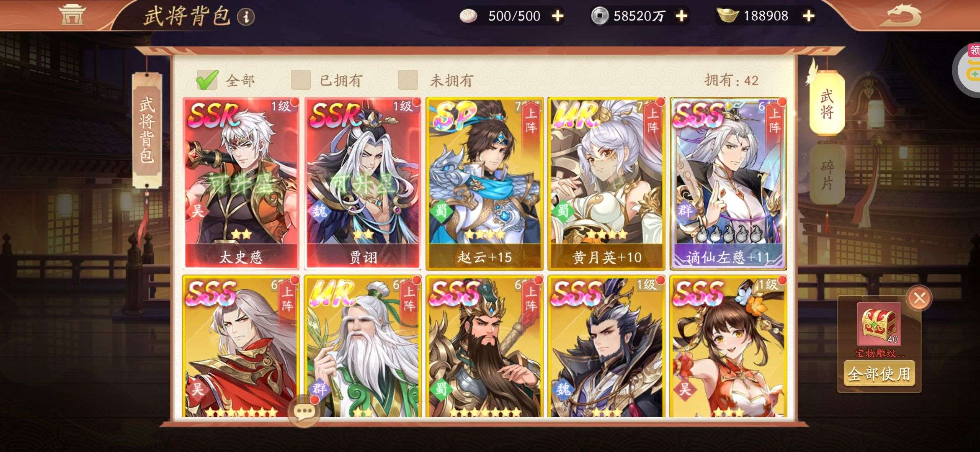Open the 贾诩 SSR hero card
980x452 pixels.
(x=363, y=183)
